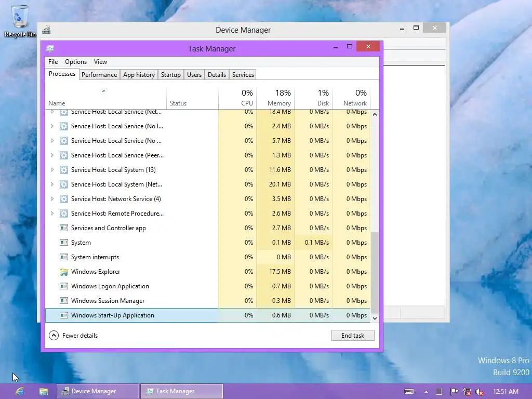This screenshot has width=532, height=399.
Task: Open Action Center flag icon
Action: coord(454,392)
